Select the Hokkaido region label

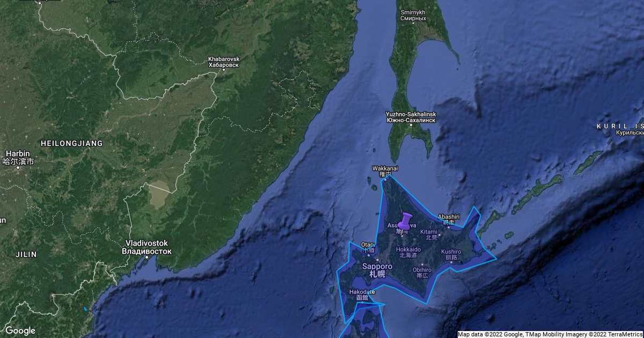click(409, 252)
